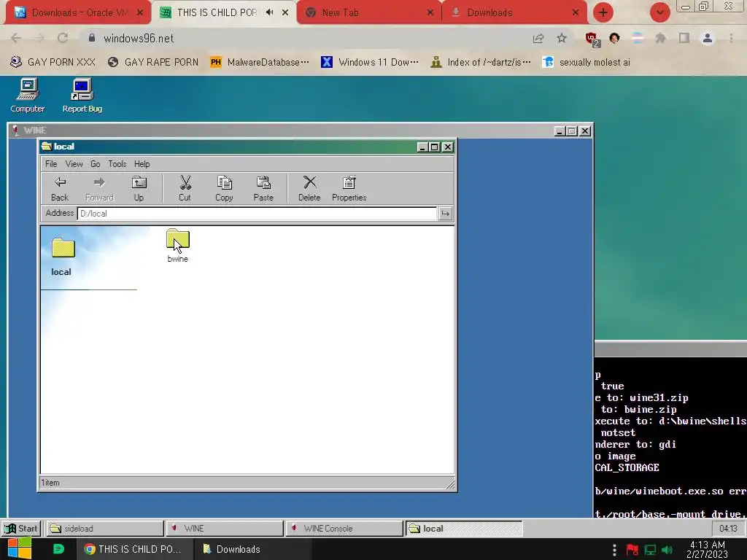The image size is (747, 560).
Task: Switch to sideload taskbar item
Action: pos(104,529)
